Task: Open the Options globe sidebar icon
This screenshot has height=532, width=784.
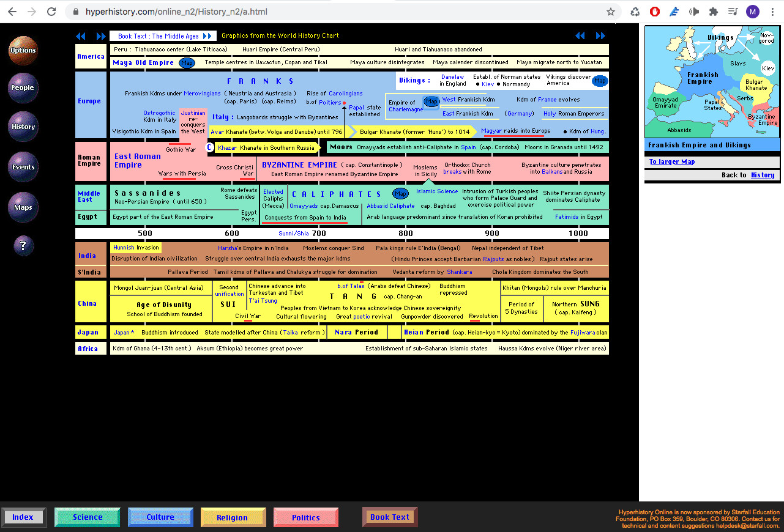Action: coord(23,51)
